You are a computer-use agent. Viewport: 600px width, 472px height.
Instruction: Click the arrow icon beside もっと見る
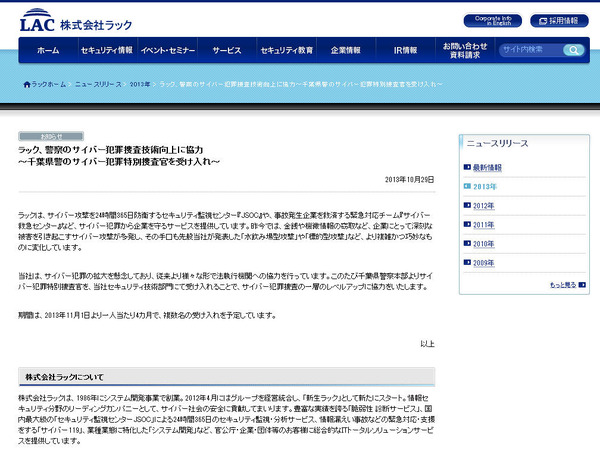pos(580,285)
